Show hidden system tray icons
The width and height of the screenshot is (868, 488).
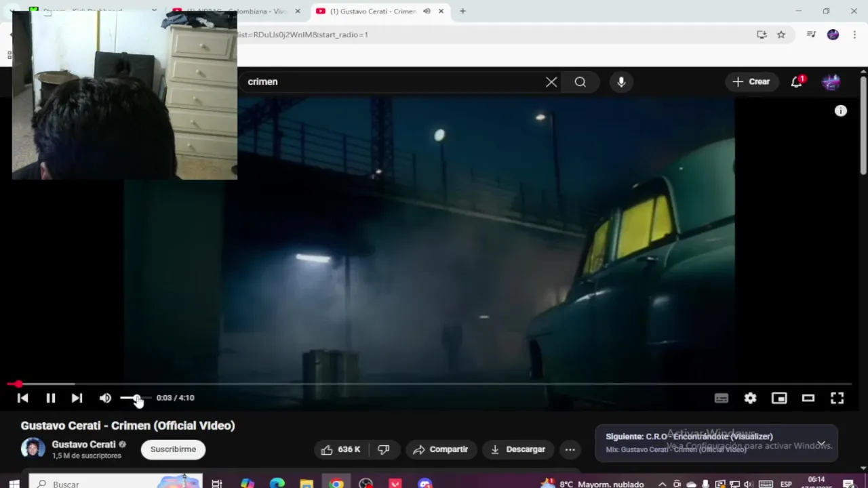pyautogui.click(x=663, y=484)
